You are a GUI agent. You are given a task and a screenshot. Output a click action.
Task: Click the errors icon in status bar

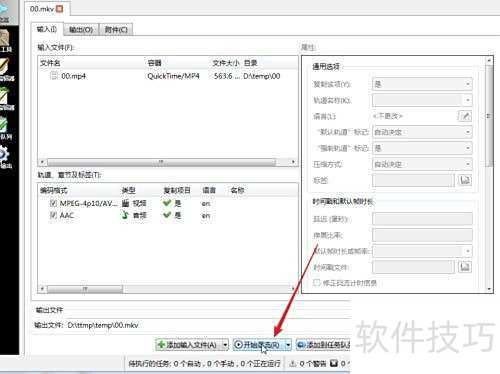click(x=334, y=363)
